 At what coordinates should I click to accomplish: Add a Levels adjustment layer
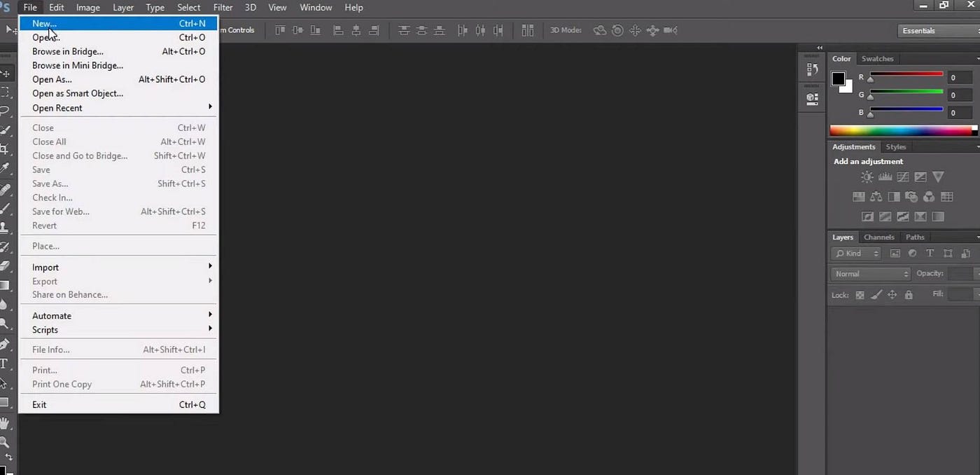[885, 177]
